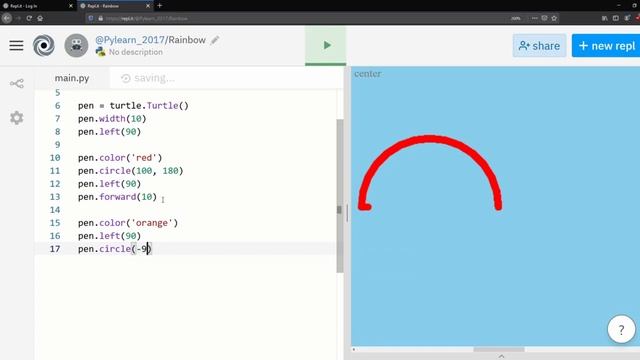Click the No description text
The image size is (640, 360).
click(136, 52)
